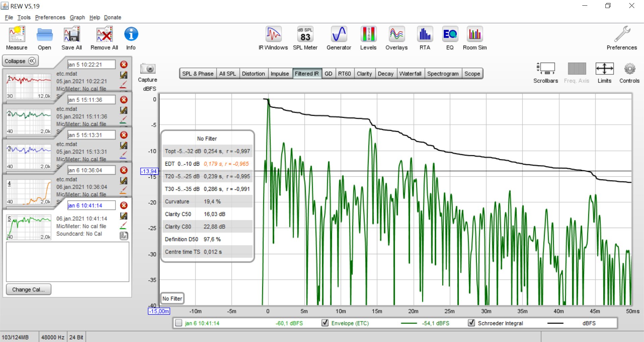Open the RTA analyzer
Screen dimensions: 644x342
[425, 38]
